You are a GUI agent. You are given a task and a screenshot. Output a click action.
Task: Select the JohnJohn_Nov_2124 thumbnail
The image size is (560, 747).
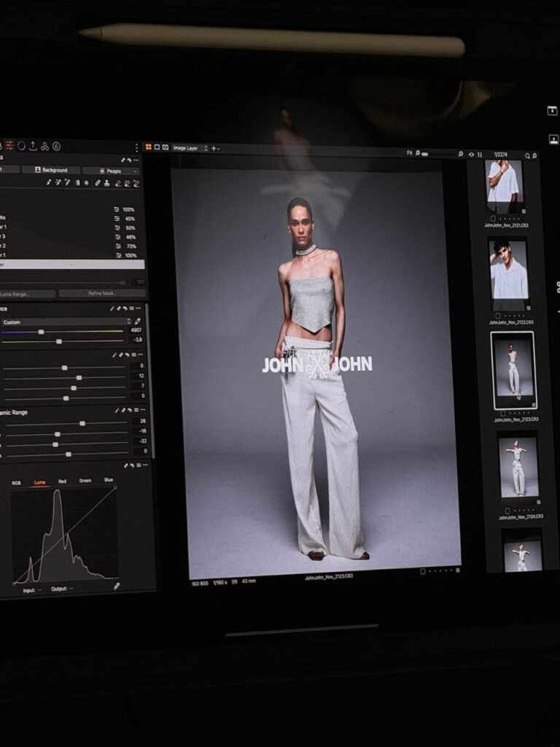coord(518,468)
